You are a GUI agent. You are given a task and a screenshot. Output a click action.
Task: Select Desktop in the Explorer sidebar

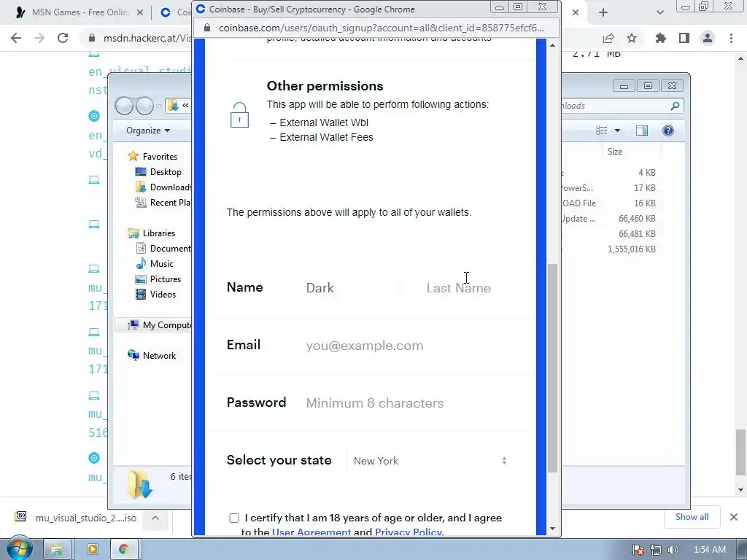tap(166, 172)
